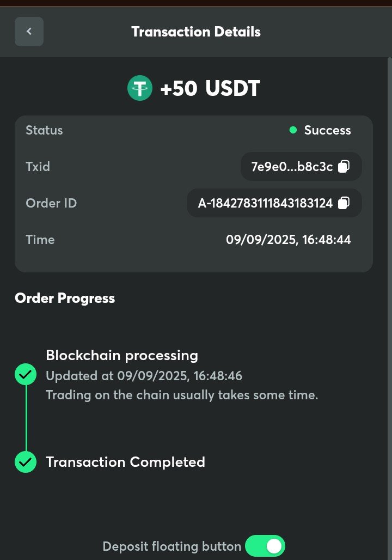
Task: Click the green Tether USDT logo
Action: pyautogui.click(x=140, y=88)
